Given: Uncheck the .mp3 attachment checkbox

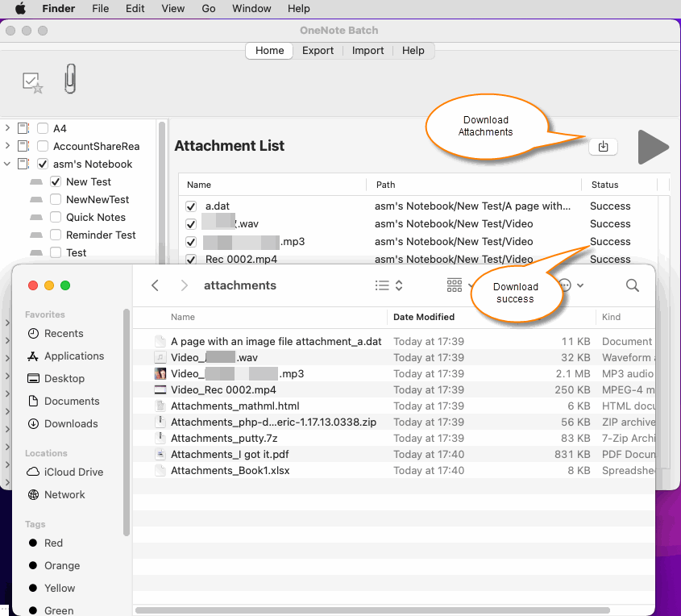Looking at the screenshot, I should click(191, 242).
